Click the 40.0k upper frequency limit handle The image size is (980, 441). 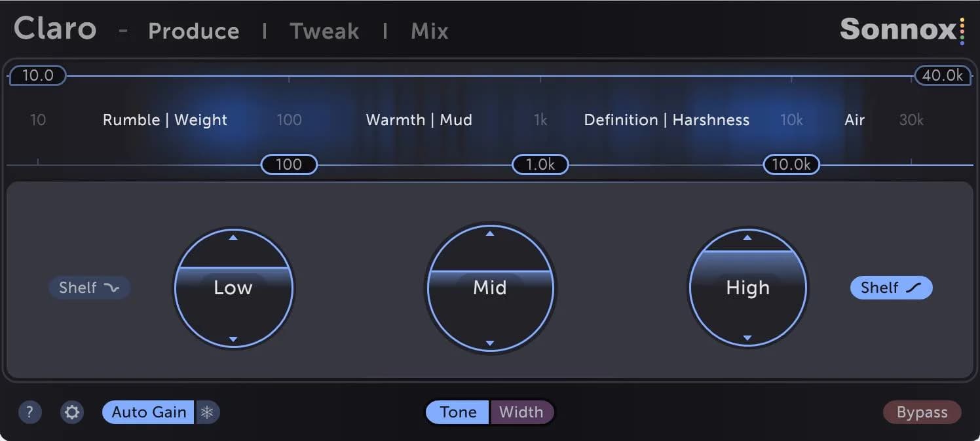tap(942, 75)
